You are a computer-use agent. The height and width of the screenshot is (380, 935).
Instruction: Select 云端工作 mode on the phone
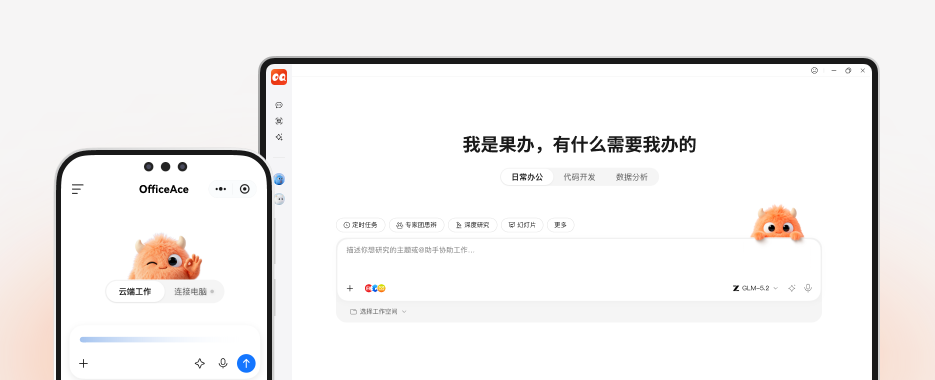pyautogui.click(x=135, y=292)
